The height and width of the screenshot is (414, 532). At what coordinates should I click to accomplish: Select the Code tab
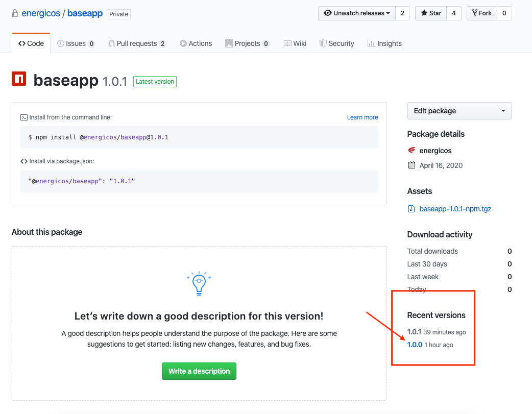(31, 43)
